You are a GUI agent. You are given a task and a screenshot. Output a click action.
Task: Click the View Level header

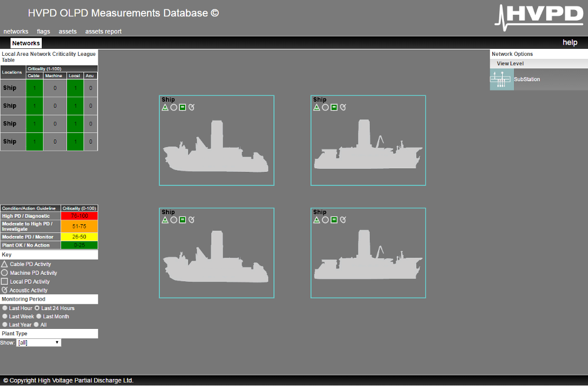539,64
